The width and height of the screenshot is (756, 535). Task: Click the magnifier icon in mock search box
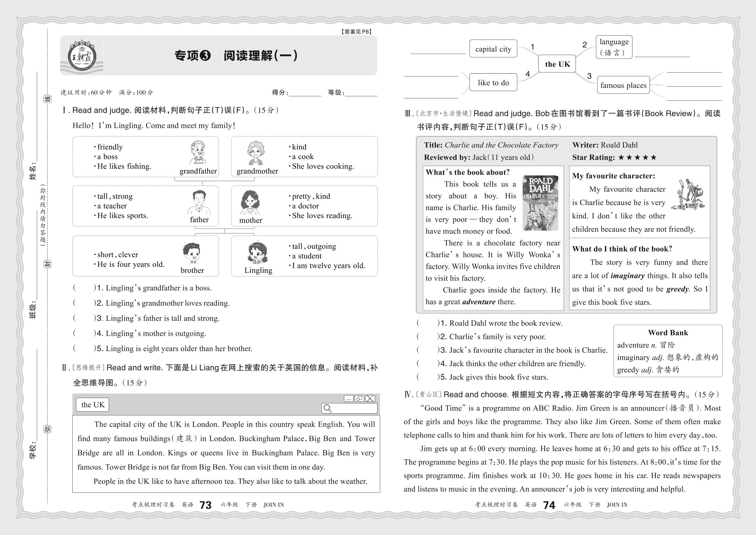point(327,409)
